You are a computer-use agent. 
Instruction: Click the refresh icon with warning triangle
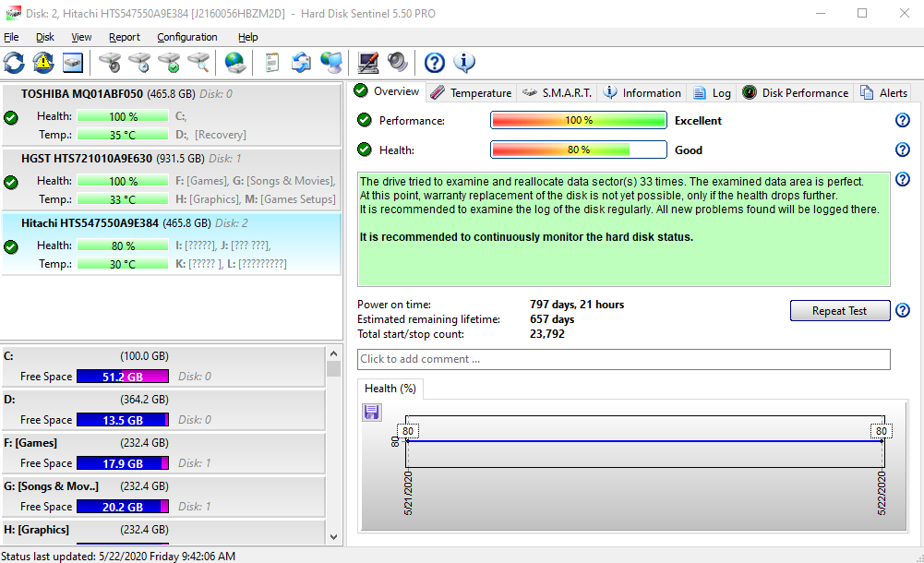[x=43, y=63]
